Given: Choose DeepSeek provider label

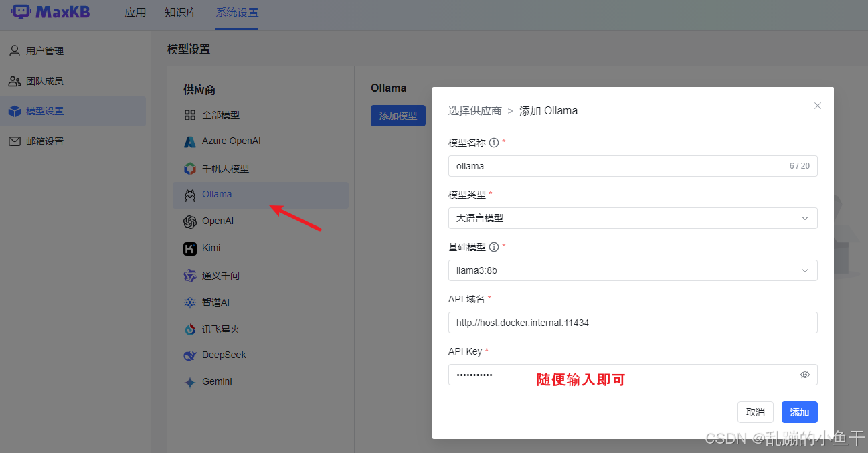Looking at the screenshot, I should click(x=224, y=355).
